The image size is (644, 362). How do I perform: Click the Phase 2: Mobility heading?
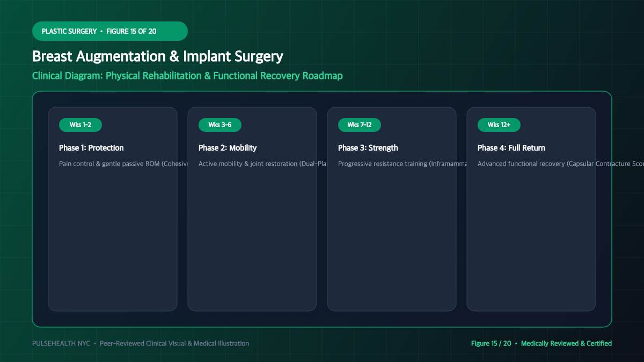[x=228, y=147]
